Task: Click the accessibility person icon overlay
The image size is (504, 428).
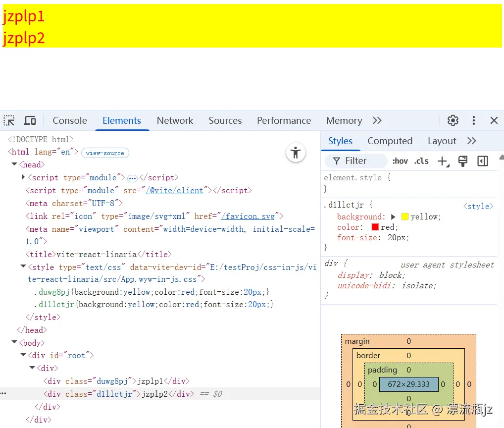Action: point(296,153)
